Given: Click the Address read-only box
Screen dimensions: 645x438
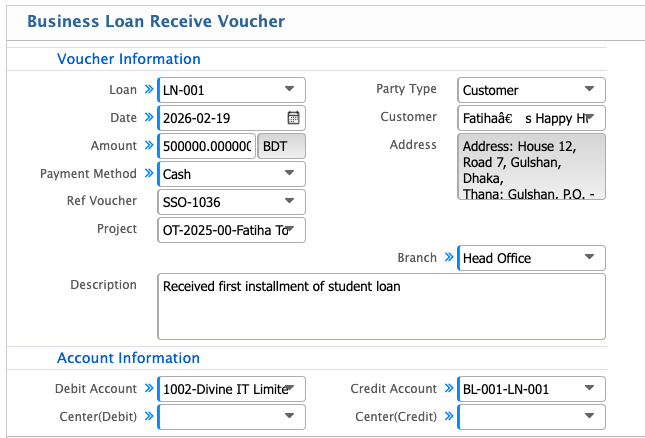Looking at the screenshot, I should tap(531, 167).
